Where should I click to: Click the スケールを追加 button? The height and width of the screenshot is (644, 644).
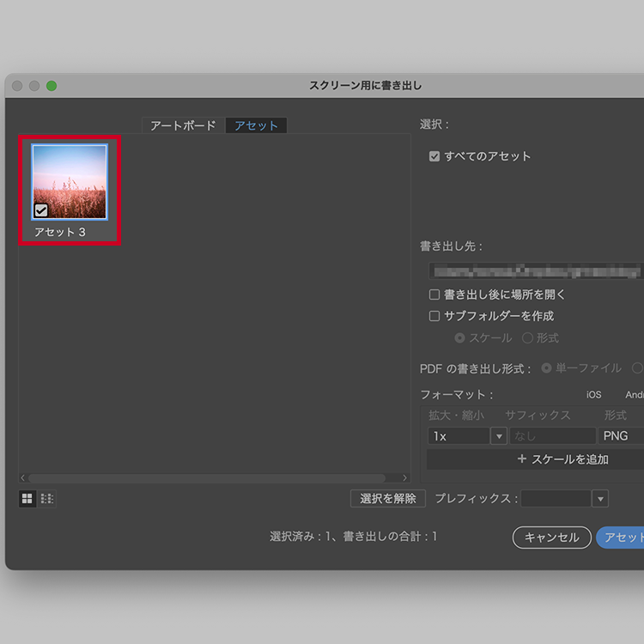[x=532, y=459]
